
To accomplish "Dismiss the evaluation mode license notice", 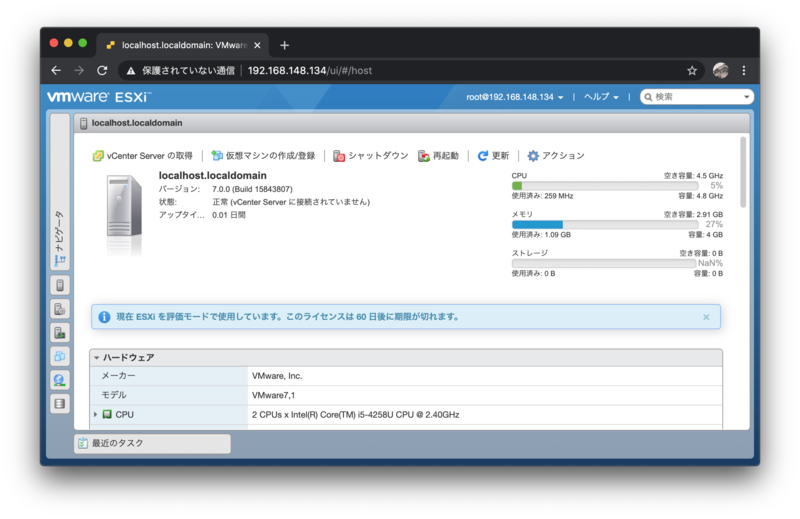I will point(706,317).
